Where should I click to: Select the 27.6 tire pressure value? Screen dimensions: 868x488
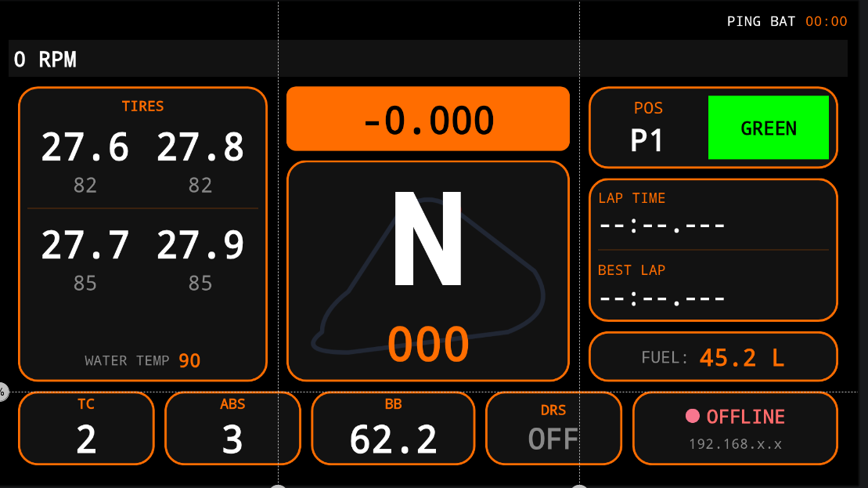coord(85,147)
